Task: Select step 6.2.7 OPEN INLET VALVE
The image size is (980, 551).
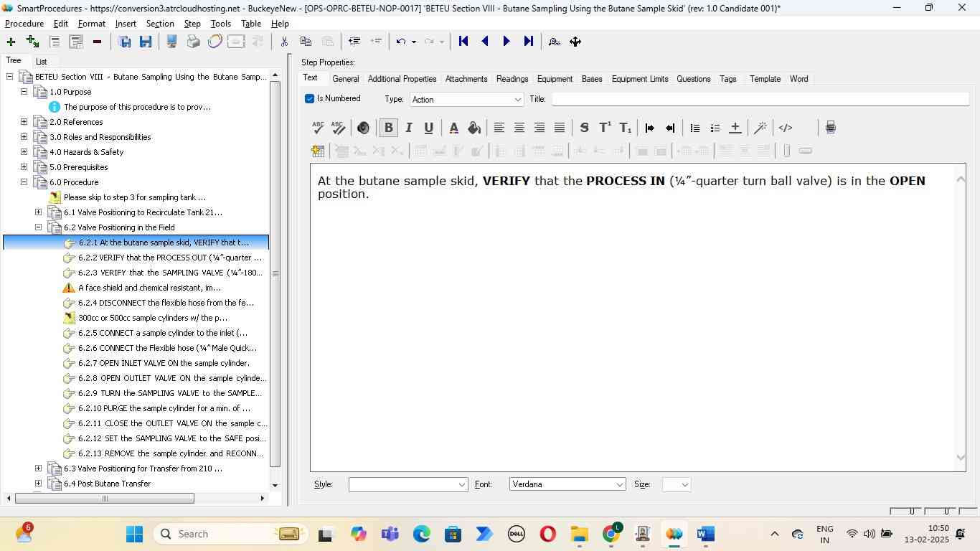Action: 164,363
